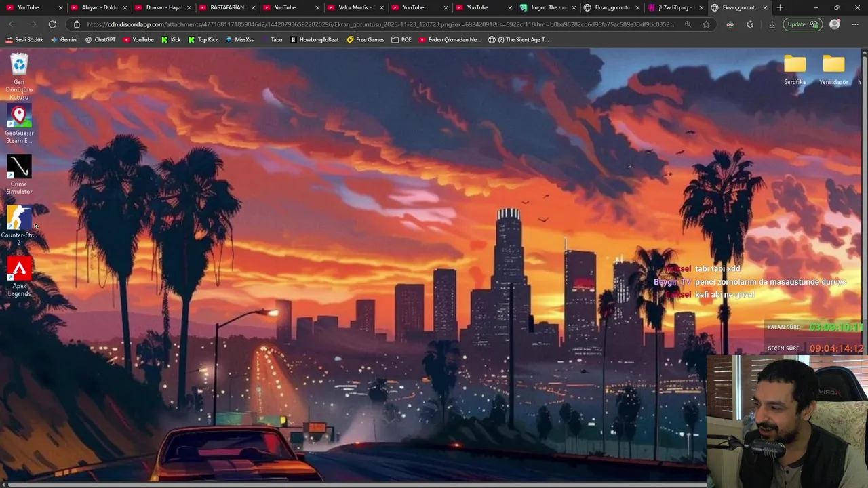Image resolution: width=868 pixels, height=488 pixels.
Task: Open the Top Kick bookmark
Action: click(x=203, y=39)
